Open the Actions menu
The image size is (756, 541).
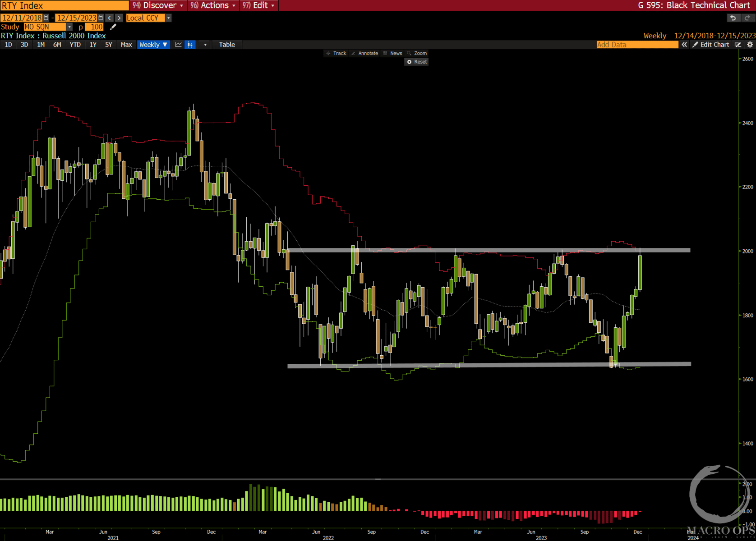pos(212,5)
